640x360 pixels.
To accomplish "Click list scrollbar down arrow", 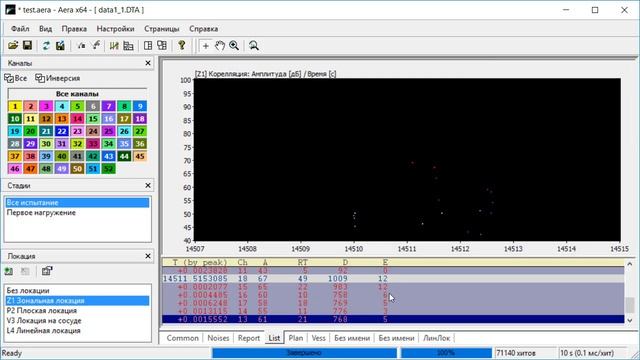I will pos(630,320).
